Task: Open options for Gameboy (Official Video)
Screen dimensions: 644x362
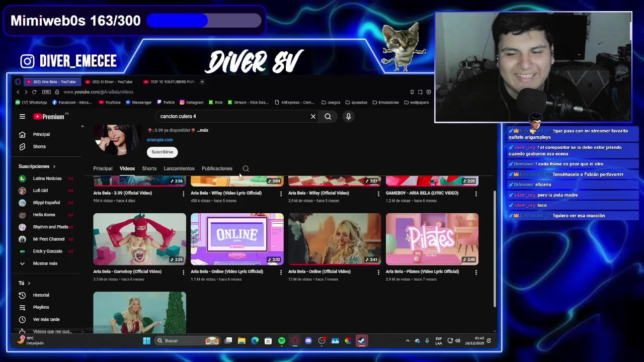Action: pyautogui.click(x=183, y=272)
